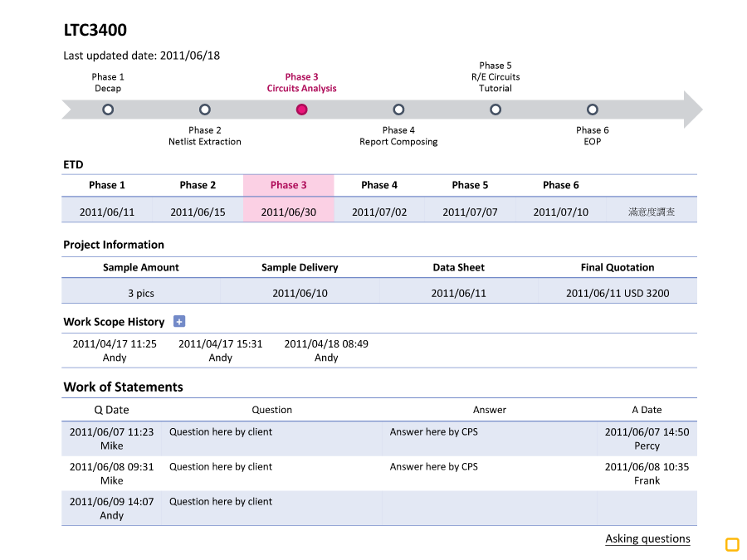Select the Phase 2 Netlist Extraction marker
This screenshot has height=560, width=747.
pyautogui.click(x=205, y=110)
